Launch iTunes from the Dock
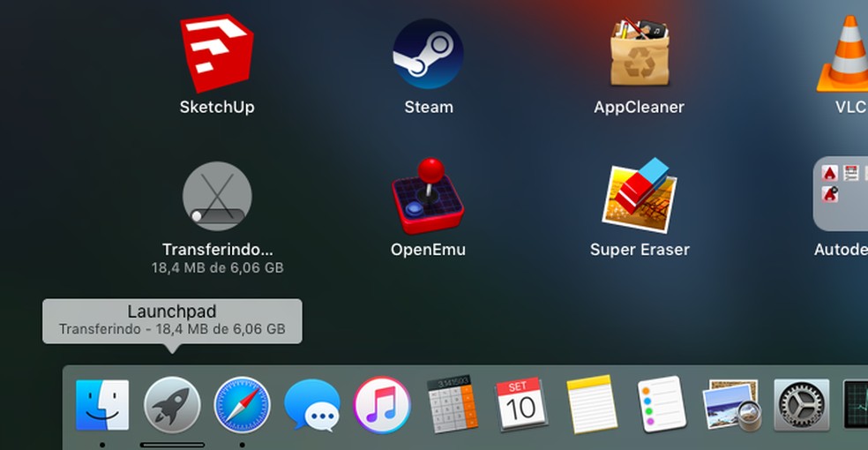The width and height of the screenshot is (868, 450). click(382, 405)
